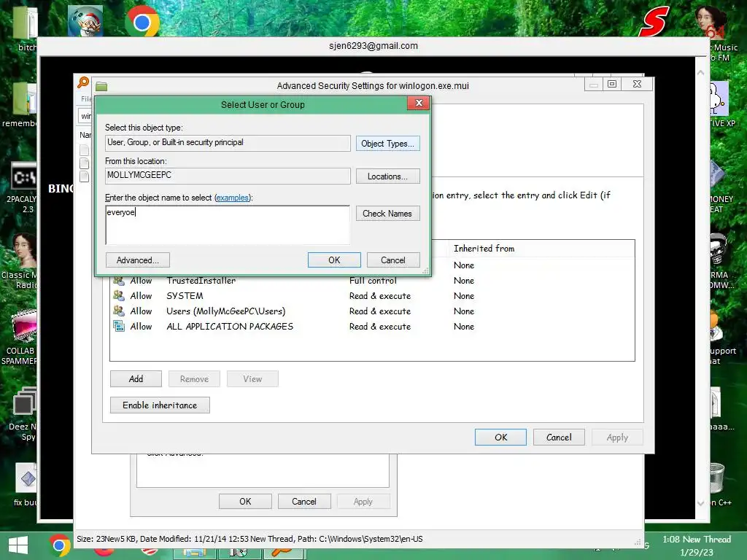The width and height of the screenshot is (747, 560).
Task: Open the Google Chrome desktop shortcut
Action: (142, 21)
